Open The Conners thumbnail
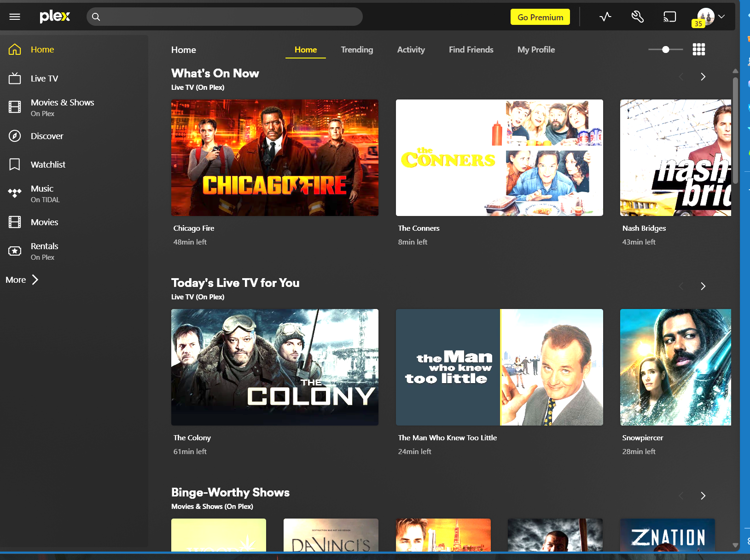750x560 pixels. tap(500, 157)
